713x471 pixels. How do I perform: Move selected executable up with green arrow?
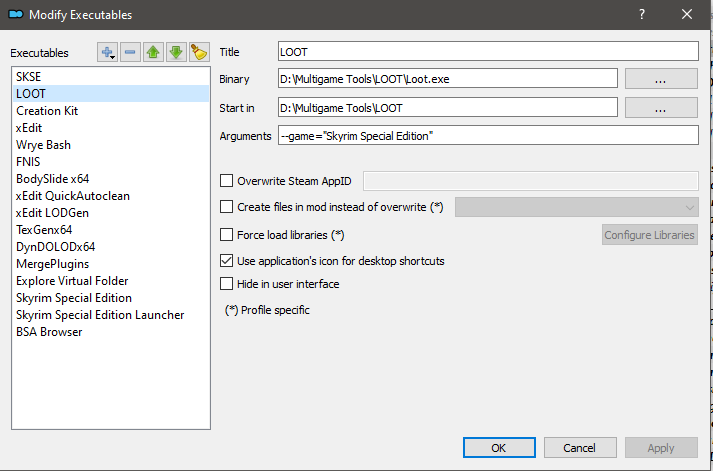(x=153, y=52)
